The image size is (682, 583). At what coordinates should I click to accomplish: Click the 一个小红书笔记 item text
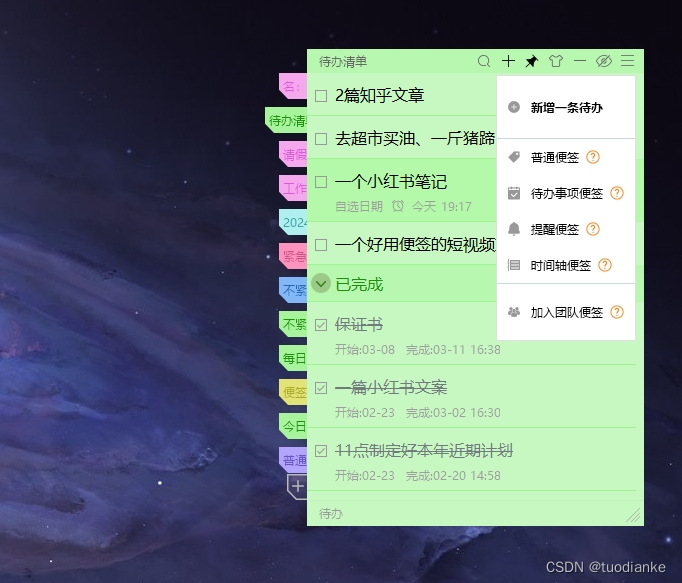391,181
